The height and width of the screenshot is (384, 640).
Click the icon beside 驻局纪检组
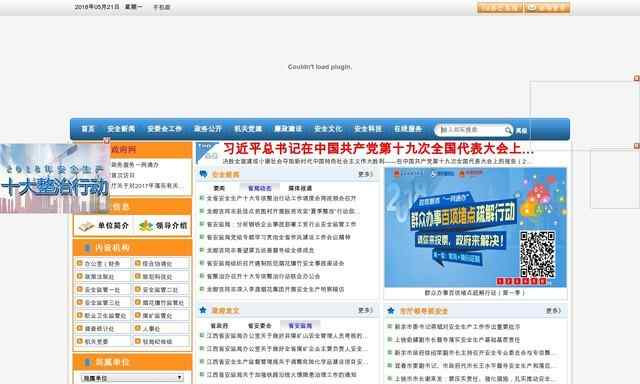pos(138,341)
